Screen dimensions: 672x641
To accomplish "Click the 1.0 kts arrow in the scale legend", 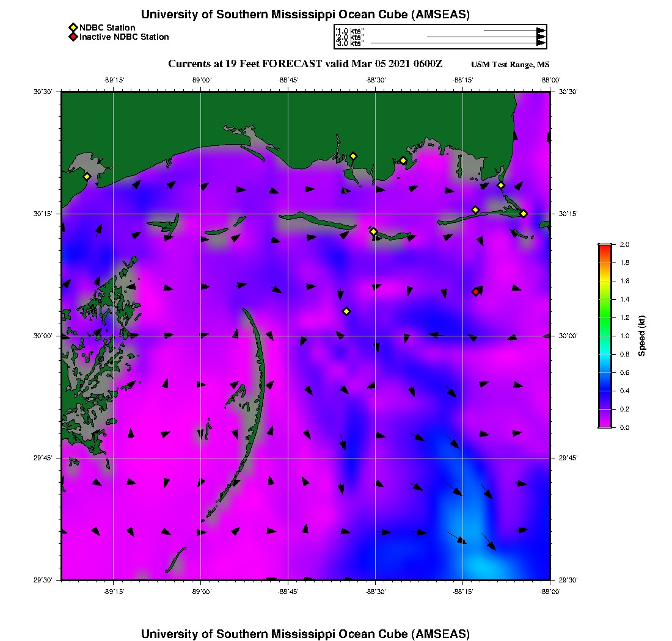I will tap(513, 30).
